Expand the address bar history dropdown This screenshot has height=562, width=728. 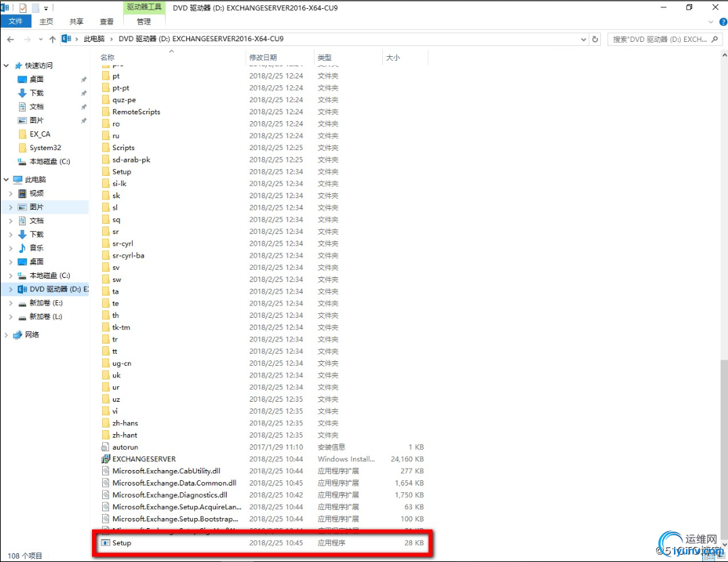click(584, 39)
